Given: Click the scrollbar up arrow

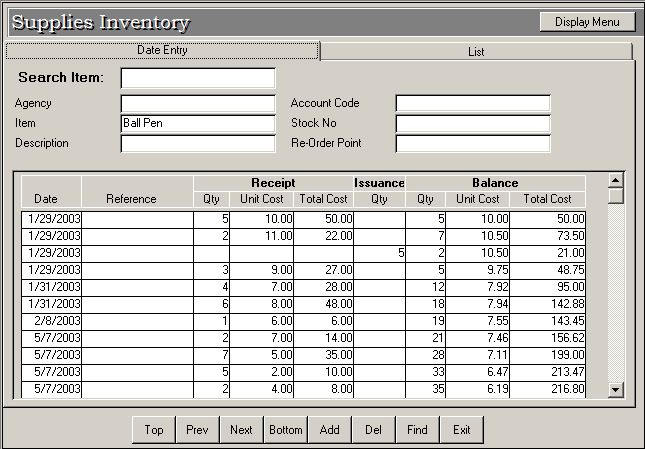Looking at the screenshot, I should 616,180.
